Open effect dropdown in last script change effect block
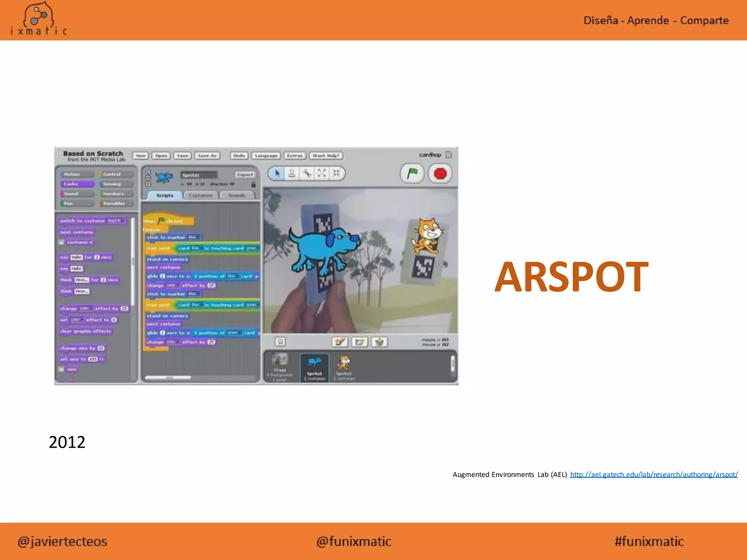747x560 pixels. click(173, 342)
